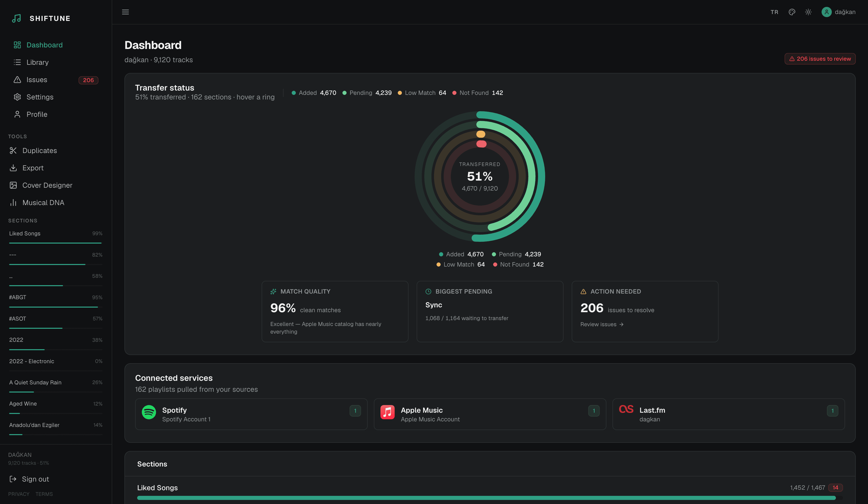Click the Last.fm account count badge
The height and width of the screenshot is (504, 868).
pos(833,411)
